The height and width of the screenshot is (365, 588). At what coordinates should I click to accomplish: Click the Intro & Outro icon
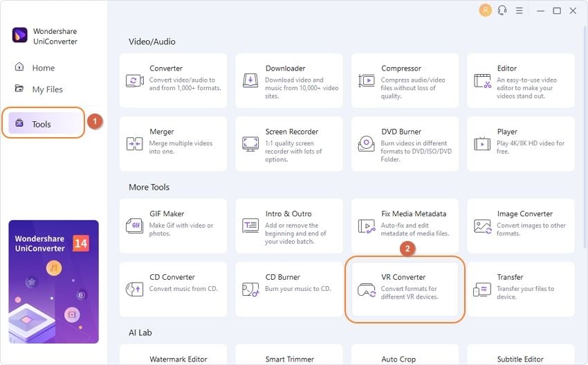tap(250, 226)
